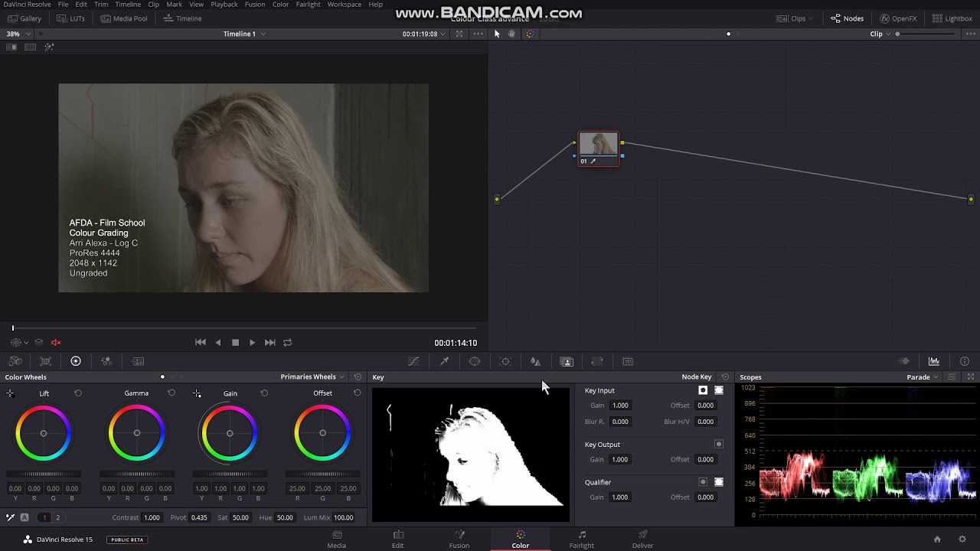Open the Primaries Wheels mode dropdown

tap(312, 377)
